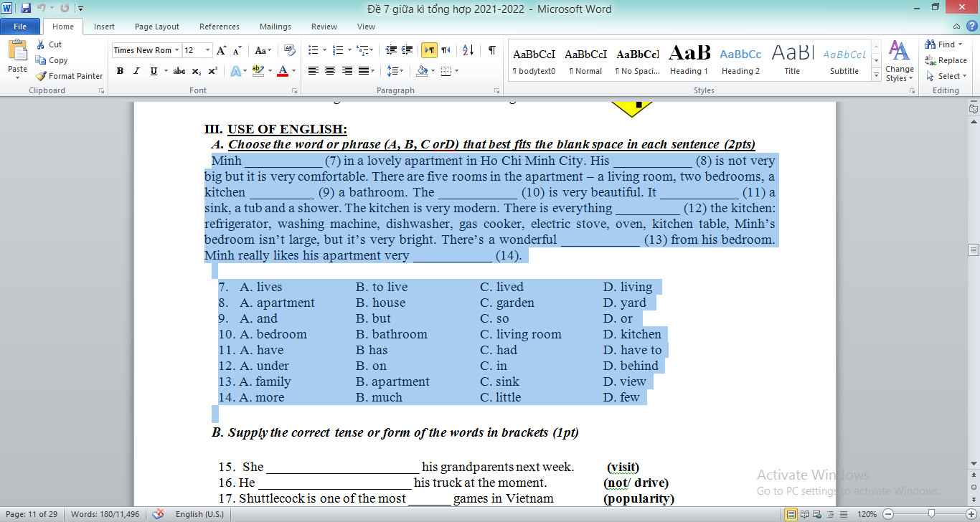Open the font size dropdown
Image resolution: width=980 pixels, height=522 pixels.
(208, 50)
